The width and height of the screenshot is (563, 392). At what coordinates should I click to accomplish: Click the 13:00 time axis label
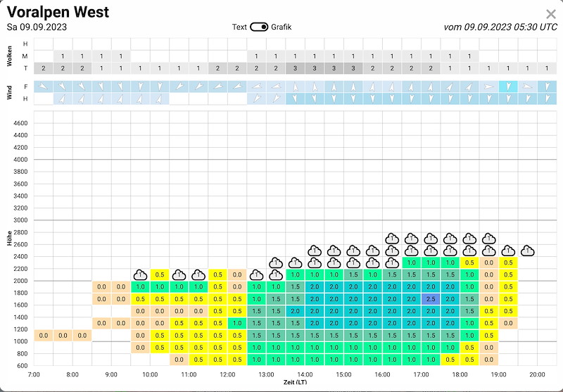click(266, 374)
